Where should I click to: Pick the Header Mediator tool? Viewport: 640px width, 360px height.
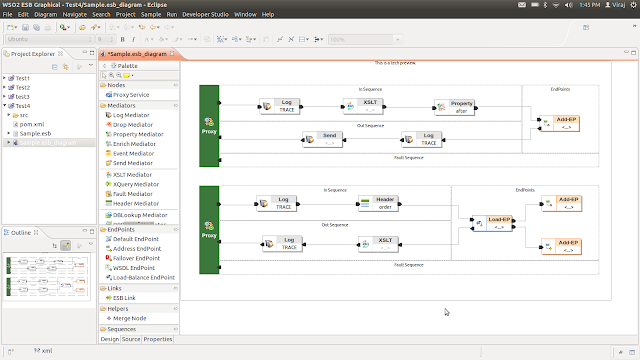tap(132, 203)
